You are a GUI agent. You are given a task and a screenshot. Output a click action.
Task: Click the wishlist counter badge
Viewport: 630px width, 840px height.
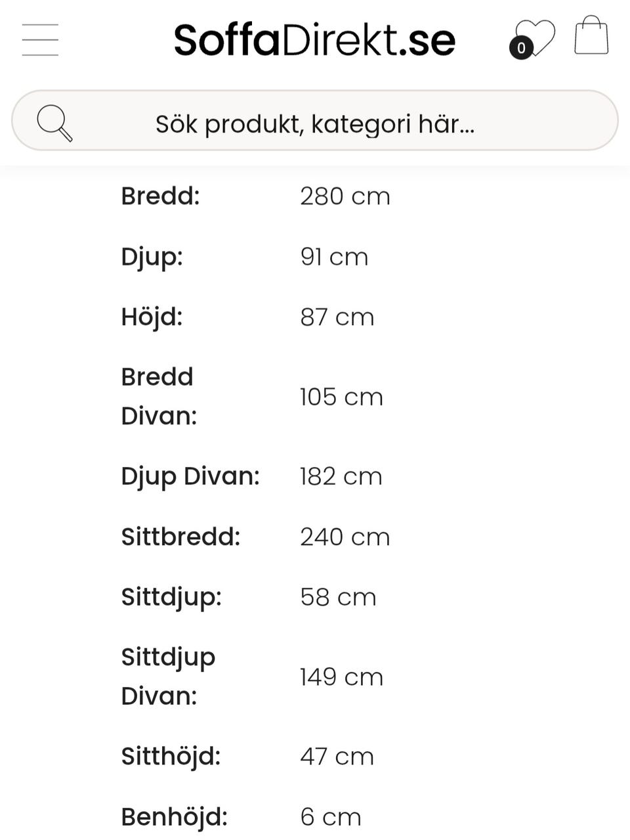pos(521,48)
